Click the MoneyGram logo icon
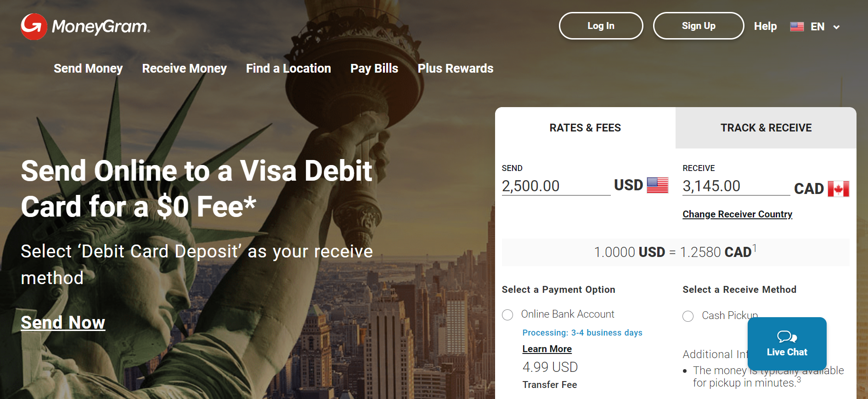The width and height of the screenshot is (868, 399). (x=34, y=27)
